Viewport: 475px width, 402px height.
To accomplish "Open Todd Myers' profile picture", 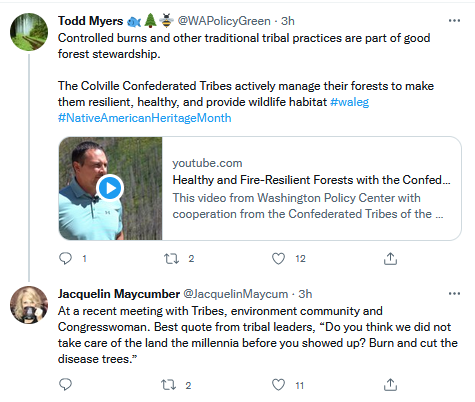I will 29,32.
